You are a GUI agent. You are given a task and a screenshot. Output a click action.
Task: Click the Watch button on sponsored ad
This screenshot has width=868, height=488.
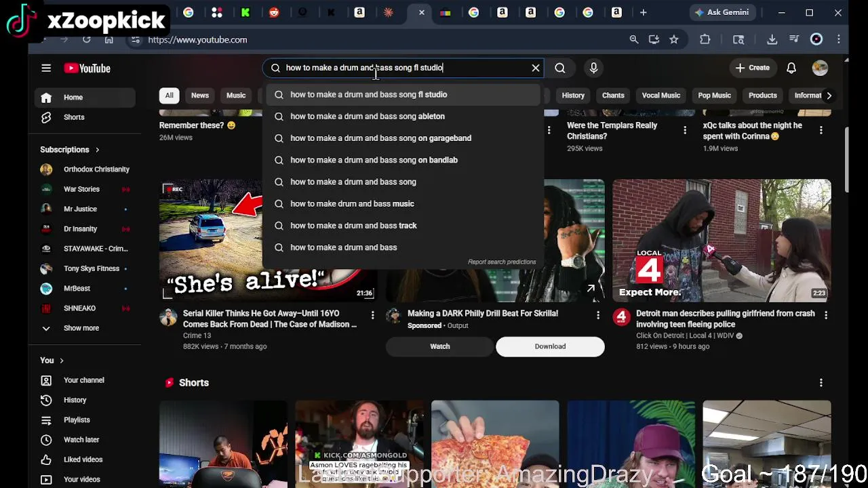(x=440, y=346)
